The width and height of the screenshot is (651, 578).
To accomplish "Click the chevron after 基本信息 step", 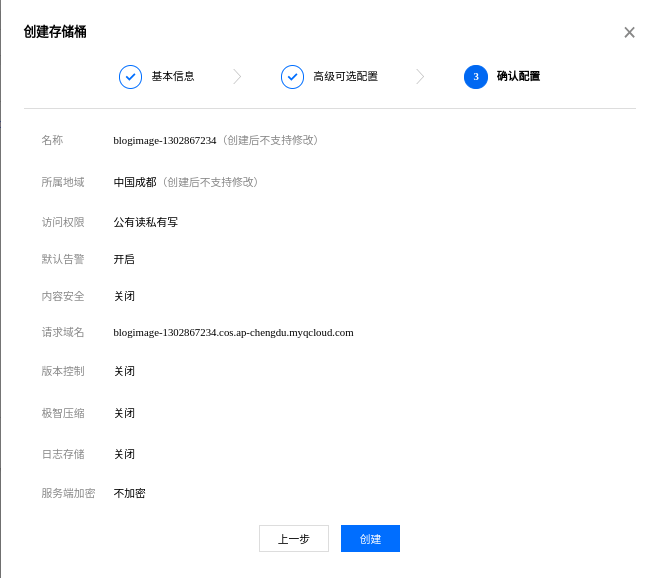I will (237, 77).
